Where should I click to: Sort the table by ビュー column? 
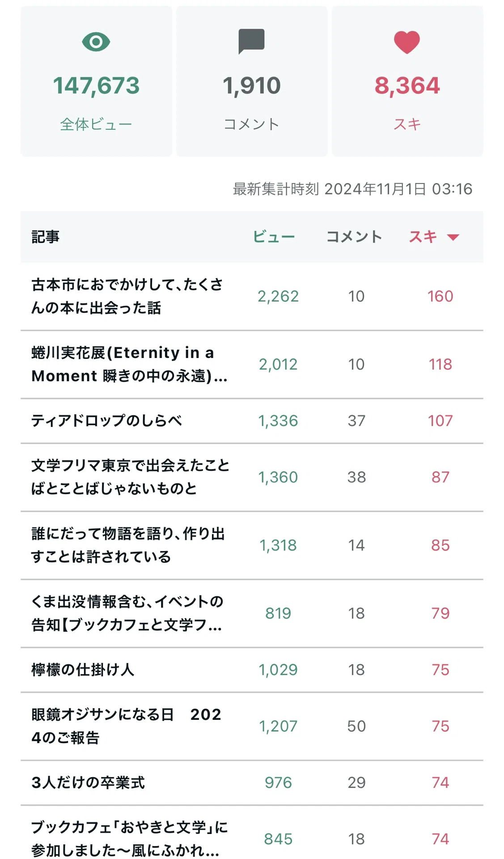274,237
